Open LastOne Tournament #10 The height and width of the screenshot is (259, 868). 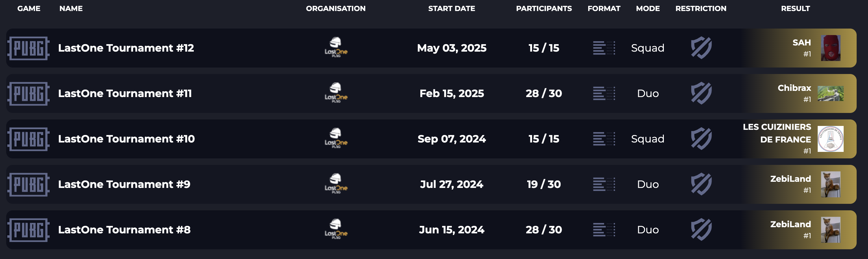click(126, 139)
